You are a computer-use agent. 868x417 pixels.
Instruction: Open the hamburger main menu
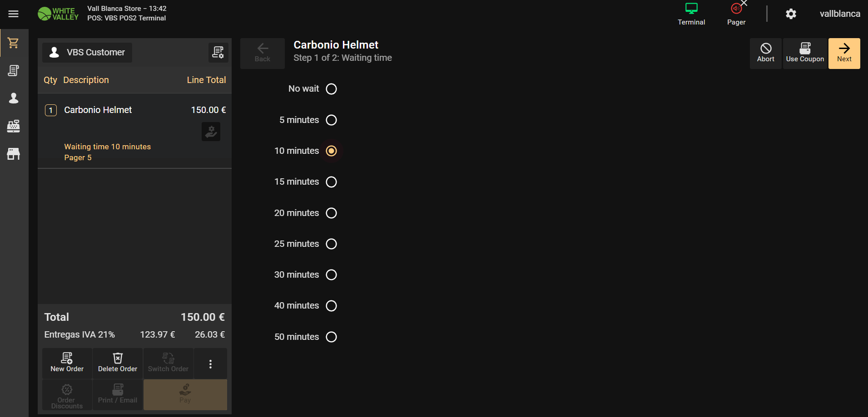(x=14, y=14)
